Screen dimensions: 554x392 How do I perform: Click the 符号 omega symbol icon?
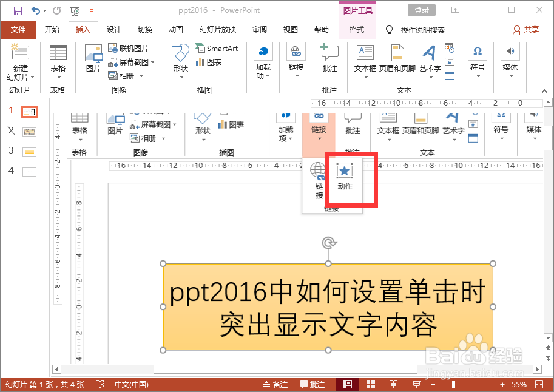[x=478, y=51]
